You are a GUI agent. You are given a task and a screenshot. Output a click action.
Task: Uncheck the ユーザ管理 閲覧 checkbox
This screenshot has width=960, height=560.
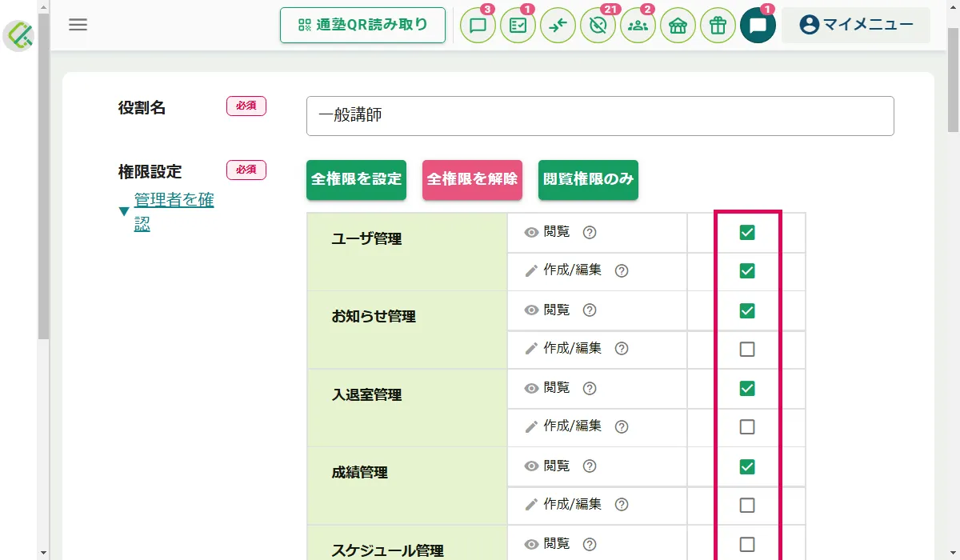[x=747, y=233]
